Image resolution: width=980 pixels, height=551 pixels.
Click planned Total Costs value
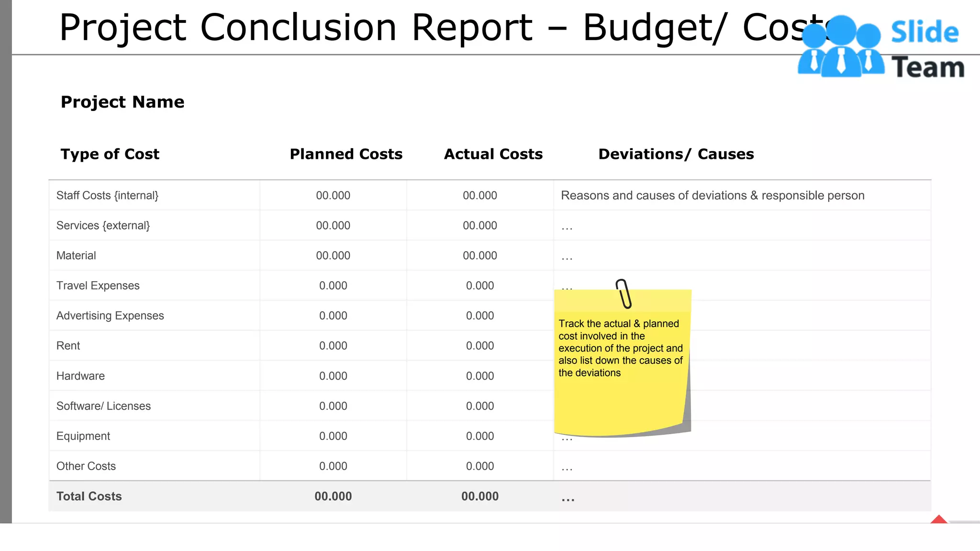pos(333,496)
